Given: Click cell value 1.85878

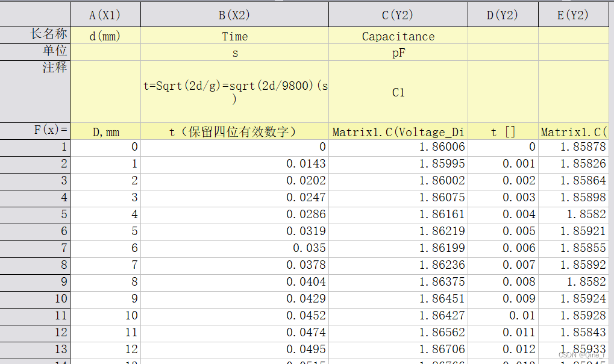Looking at the screenshot, I should click(x=574, y=148).
